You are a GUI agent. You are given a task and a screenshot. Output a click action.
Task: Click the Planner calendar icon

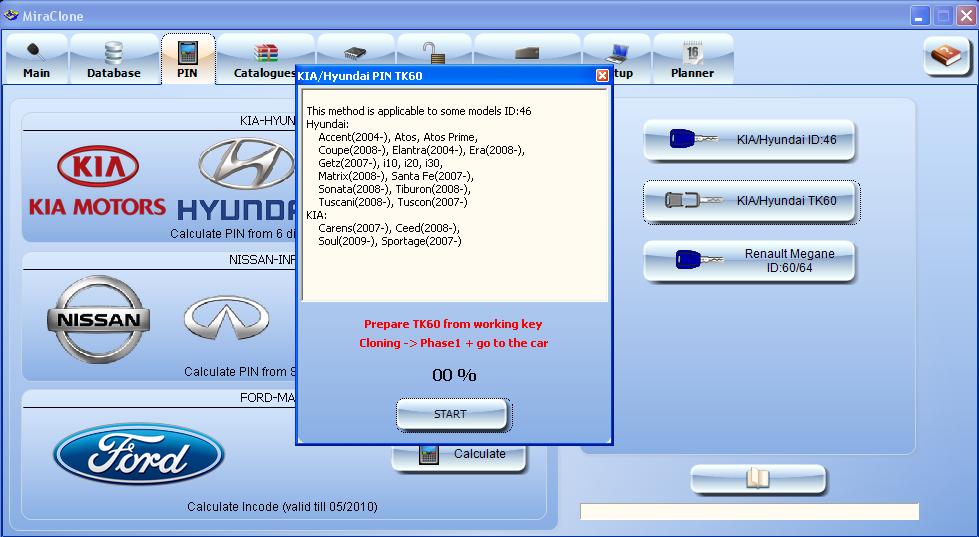pyautogui.click(x=693, y=52)
